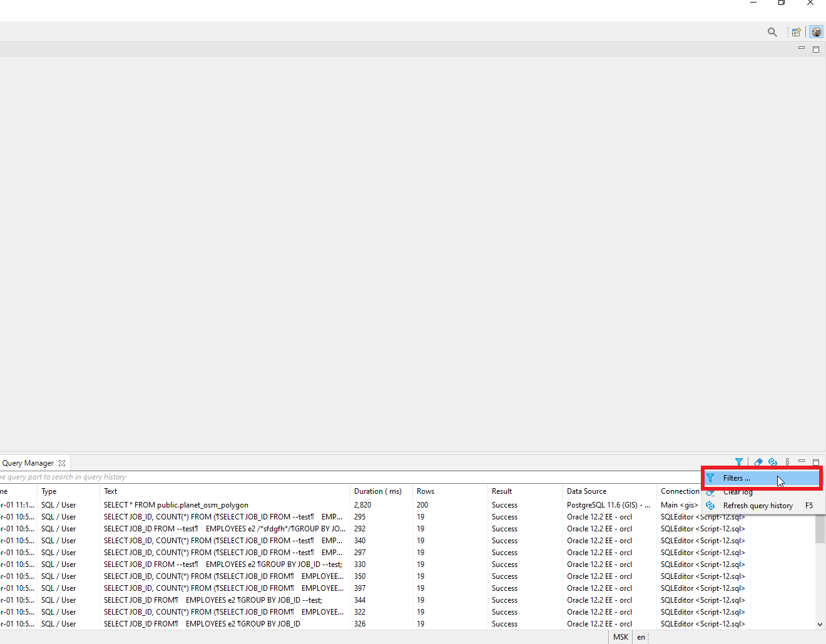The width and height of the screenshot is (826, 644).
Task: Click the Open Perspective icon near top right
Action: (x=796, y=31)
